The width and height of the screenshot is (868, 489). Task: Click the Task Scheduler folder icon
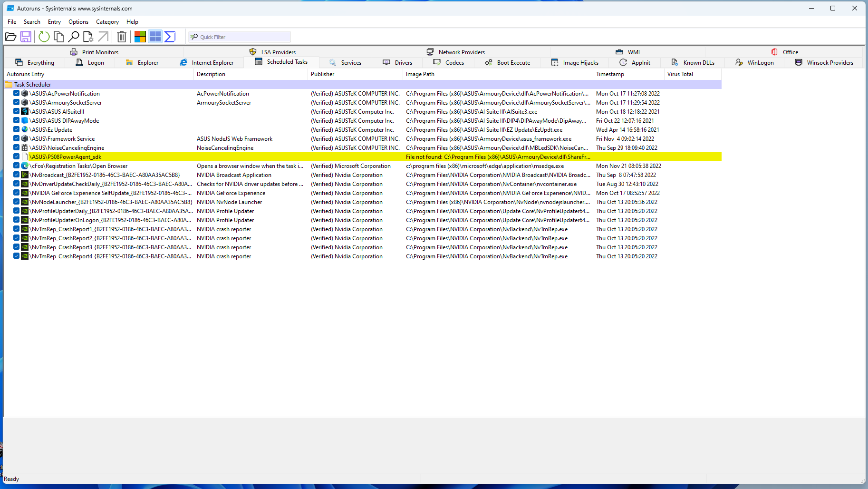9,85
